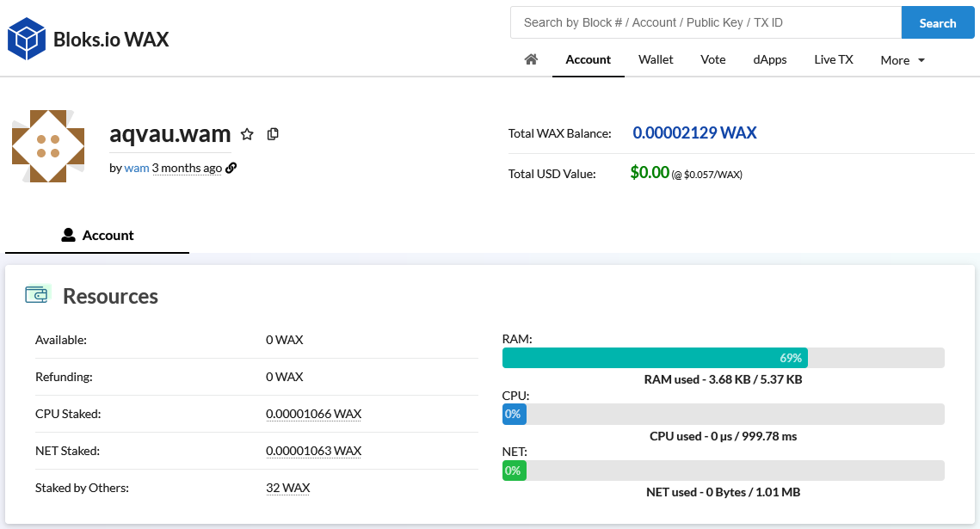980x529 pixels.
Task: Favorite account with the star icon
Action: [248, 134]
